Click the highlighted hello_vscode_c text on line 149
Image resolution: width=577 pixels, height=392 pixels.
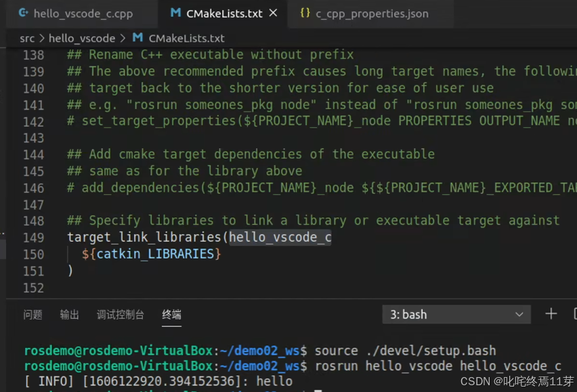coord(280,238)
